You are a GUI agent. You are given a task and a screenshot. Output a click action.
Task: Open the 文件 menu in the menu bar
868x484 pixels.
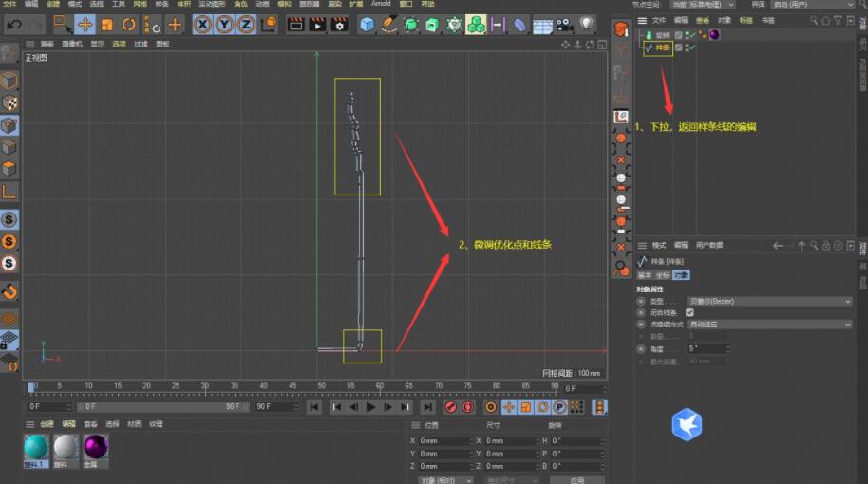click(x=9, y=3)
